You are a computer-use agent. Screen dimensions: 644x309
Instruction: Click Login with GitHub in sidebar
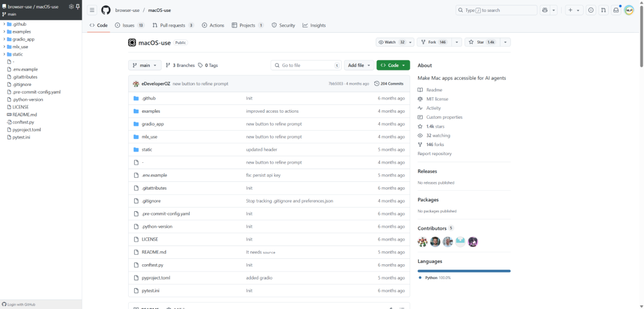[x=18, y=304]
